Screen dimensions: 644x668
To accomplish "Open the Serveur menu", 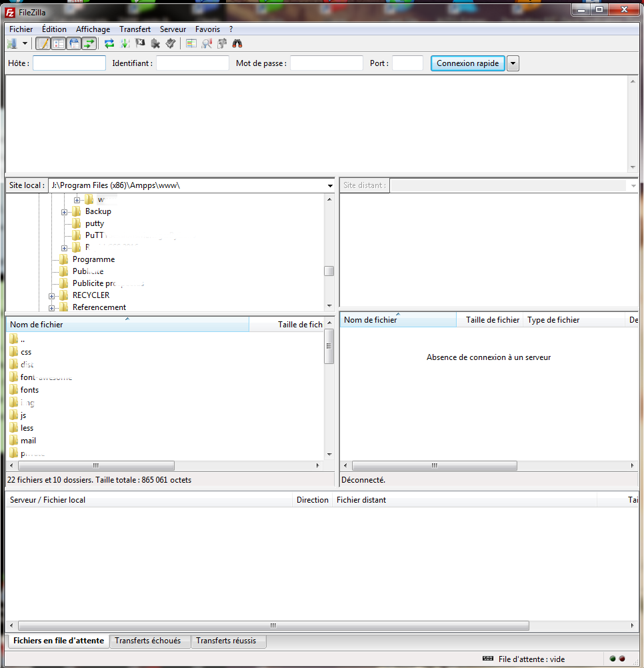I will pyautogui.click(x=173, y=29).
